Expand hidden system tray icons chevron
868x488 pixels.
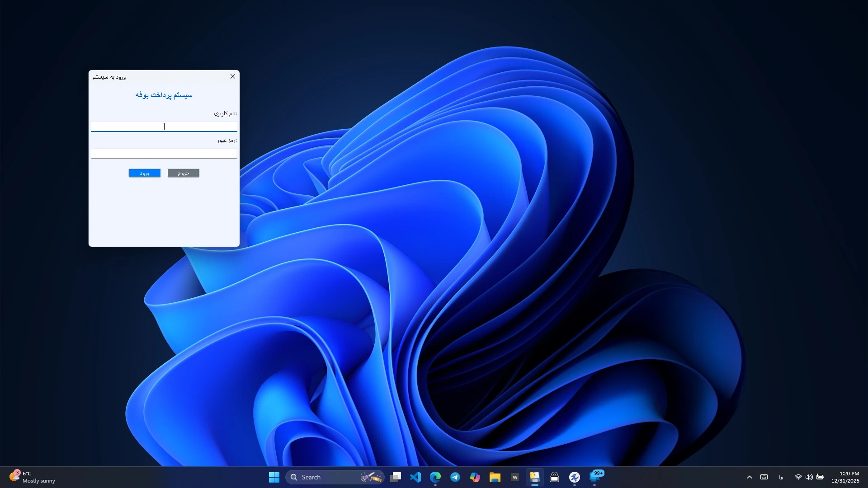pos(749,477)
